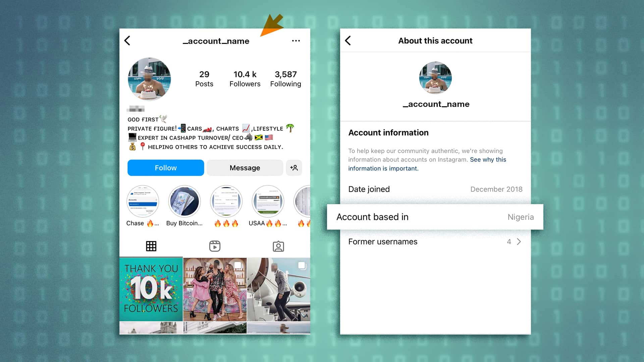Tap Date joined December 2018 row
This screenshot has height=362, width=644.
click(435, 189)
